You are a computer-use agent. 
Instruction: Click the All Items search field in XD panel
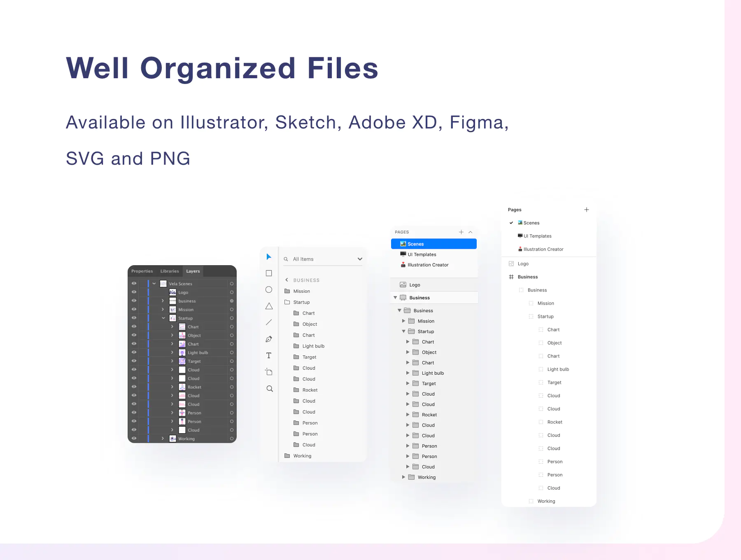click(323, 259)
